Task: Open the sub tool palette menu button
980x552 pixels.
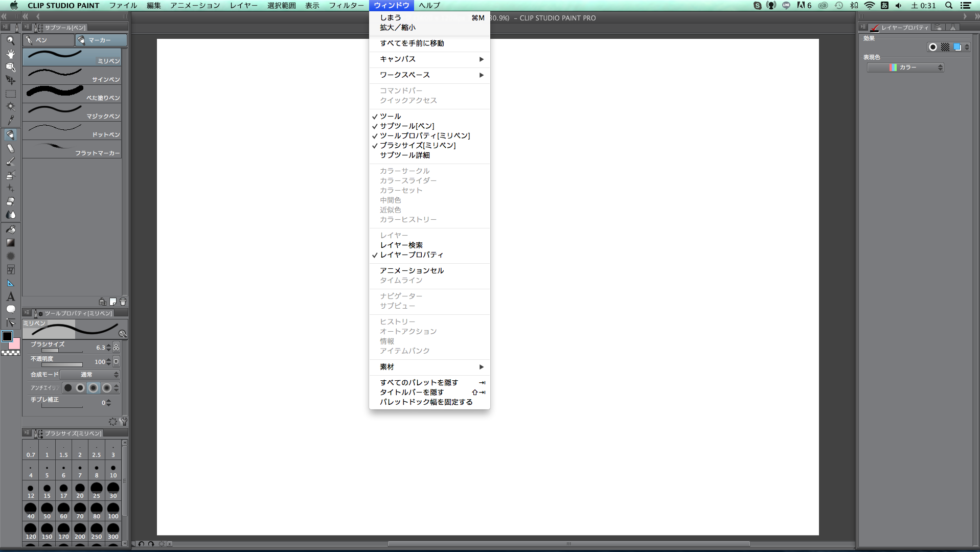Action: pyautogui.click(x=27, y=27)
